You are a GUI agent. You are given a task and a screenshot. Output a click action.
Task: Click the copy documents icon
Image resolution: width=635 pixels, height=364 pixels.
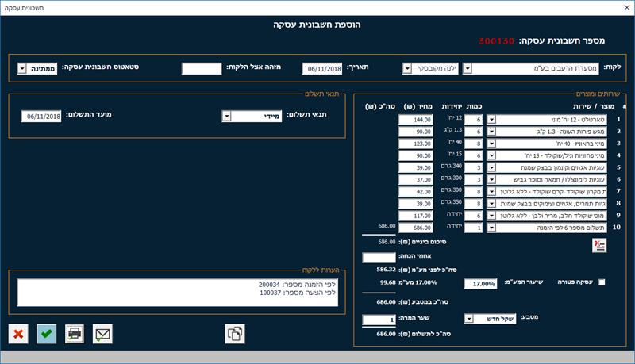coord(235,334)
